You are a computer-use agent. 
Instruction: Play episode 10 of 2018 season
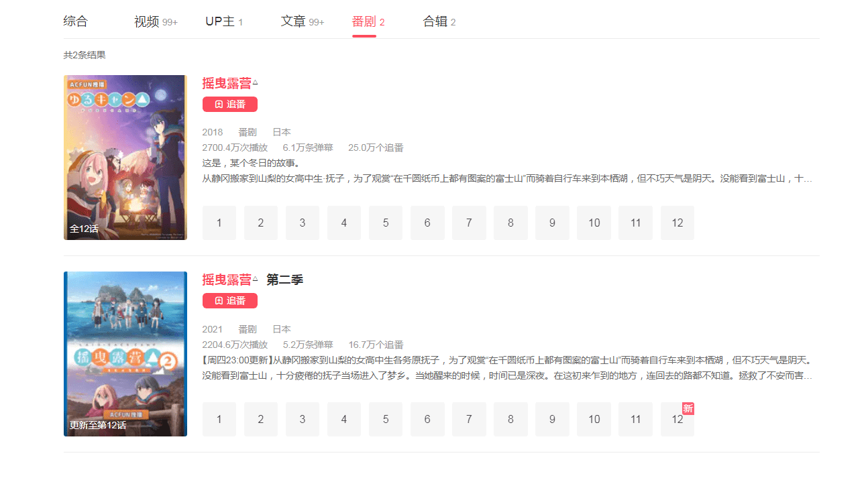point(594,223)
